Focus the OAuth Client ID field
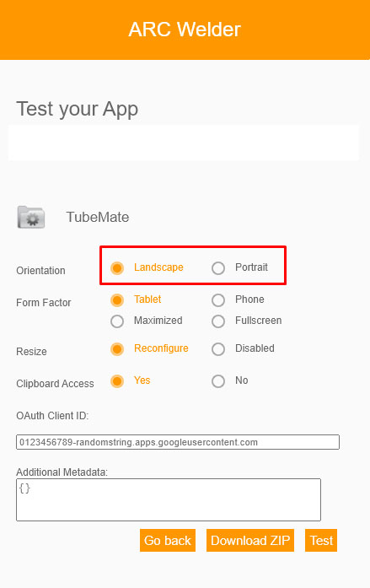 pyautogui.click(x=178, y=442)
